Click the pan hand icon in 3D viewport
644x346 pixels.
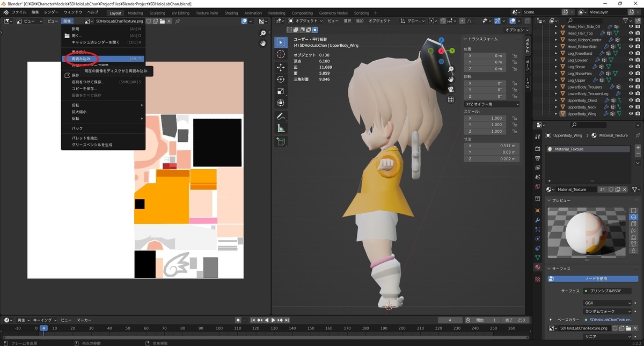click(451, 79)
